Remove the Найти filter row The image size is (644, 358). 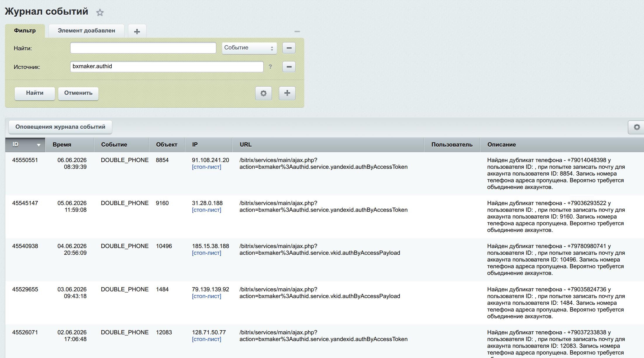pos(289,48)
